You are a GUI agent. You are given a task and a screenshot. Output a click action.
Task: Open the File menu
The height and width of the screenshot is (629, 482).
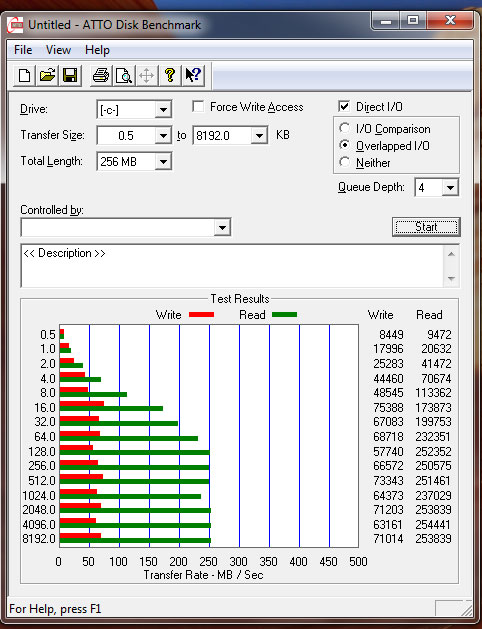[x=23, y=50]
